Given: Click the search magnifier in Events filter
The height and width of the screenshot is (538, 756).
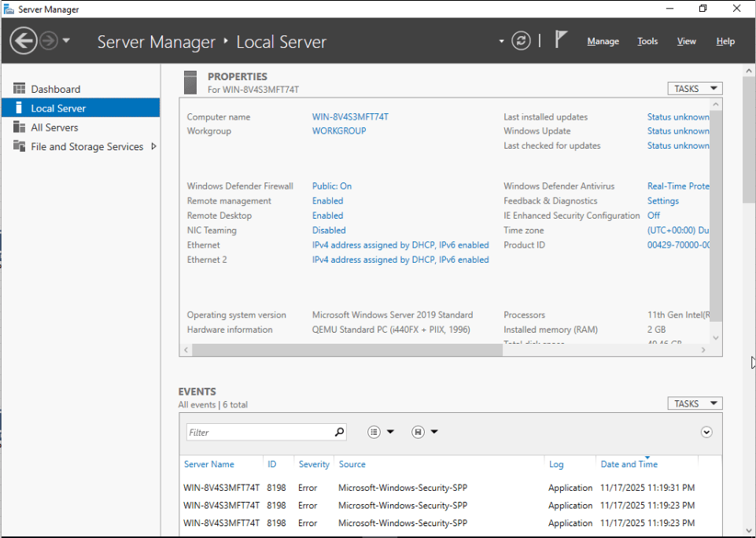Looking at the screenshot, I should (x=339, y=432).
